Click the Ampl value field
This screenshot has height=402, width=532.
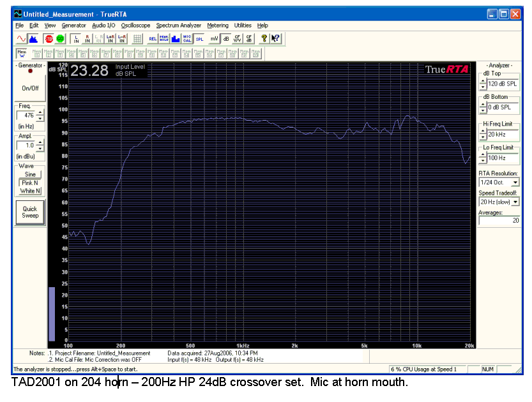[x=26, y=145]
